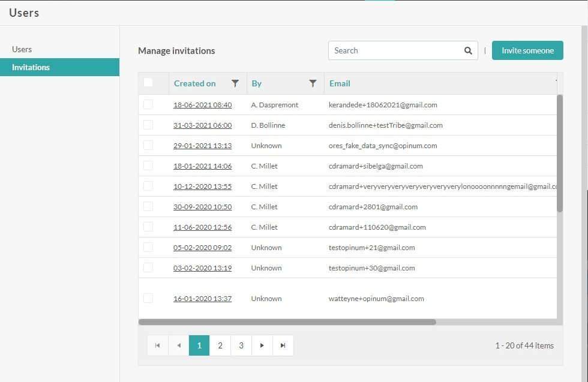This screenshot has width=588, height=382.
Task: Go to the previous page of results
Action: click(x=178, y=345)
